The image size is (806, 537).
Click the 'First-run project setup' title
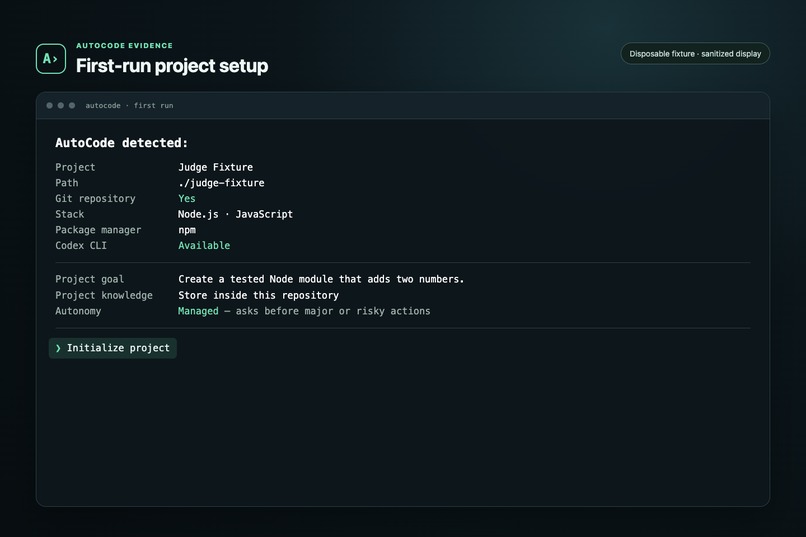tap(172, 66)
